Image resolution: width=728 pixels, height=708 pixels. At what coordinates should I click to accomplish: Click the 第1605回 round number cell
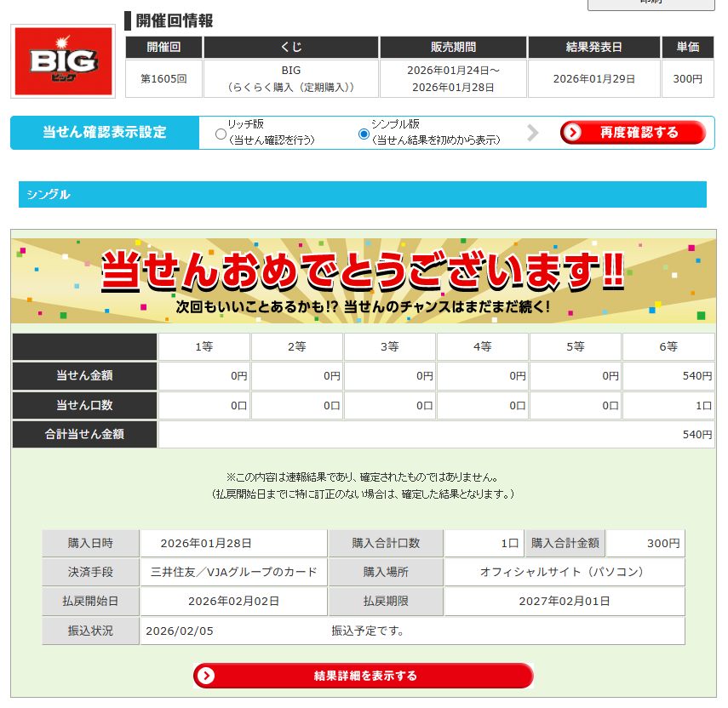click(x=163, y=79)
